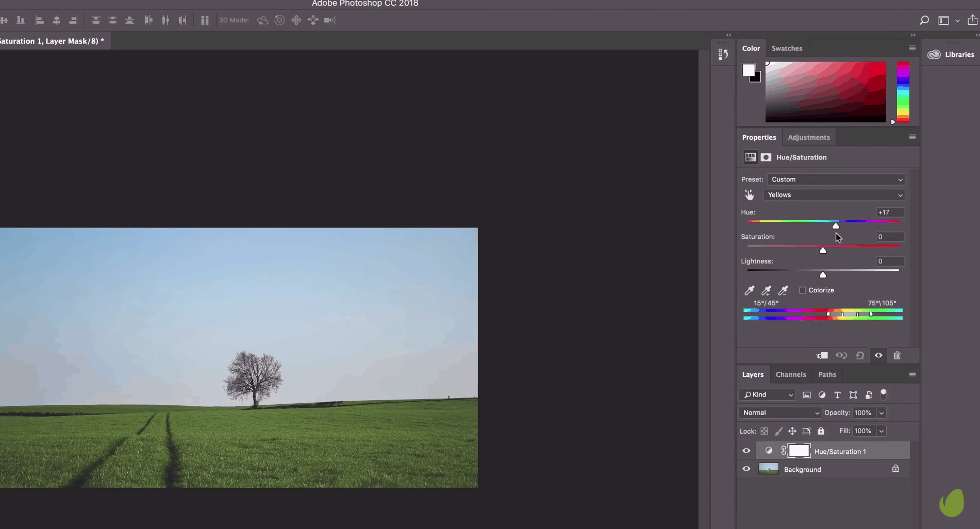Click distribute right edges icon
The height and width of the screenshot is (529, 980).
[x=182, y=20]
